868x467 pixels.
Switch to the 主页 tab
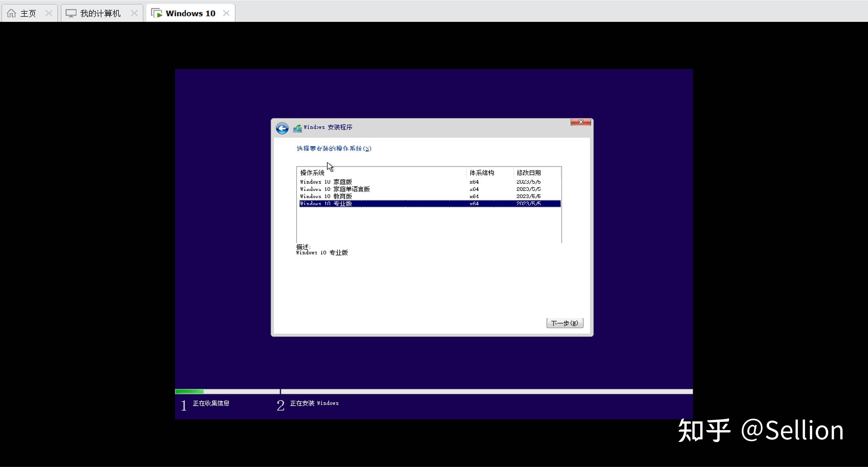point(28,13)
